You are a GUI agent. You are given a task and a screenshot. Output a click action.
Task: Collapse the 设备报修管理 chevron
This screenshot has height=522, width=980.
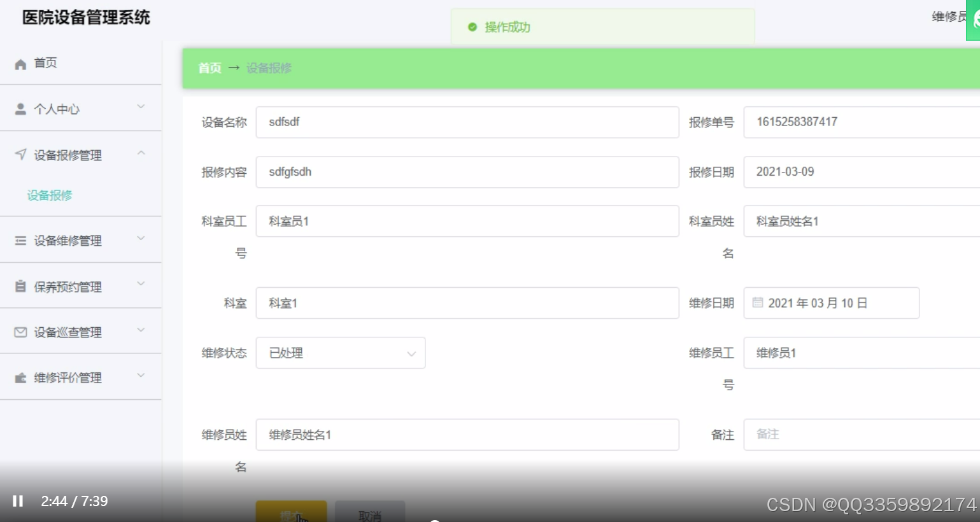click(x=141, y=153)
